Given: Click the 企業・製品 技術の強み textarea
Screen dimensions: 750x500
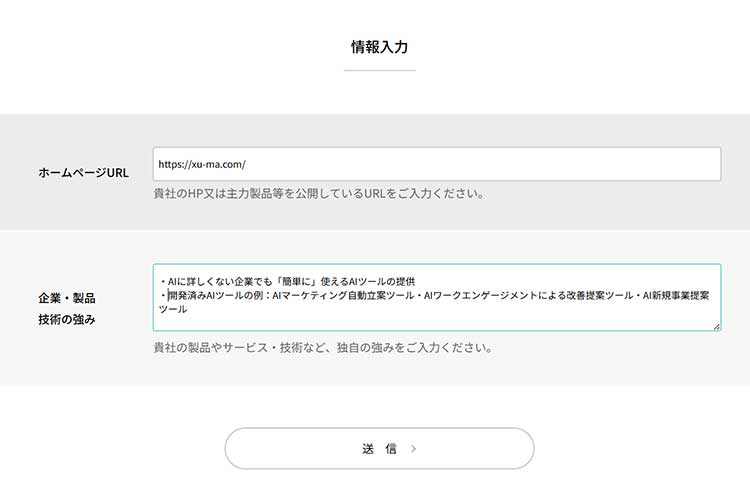Looking at the screenshot, I should coord(437,297).
